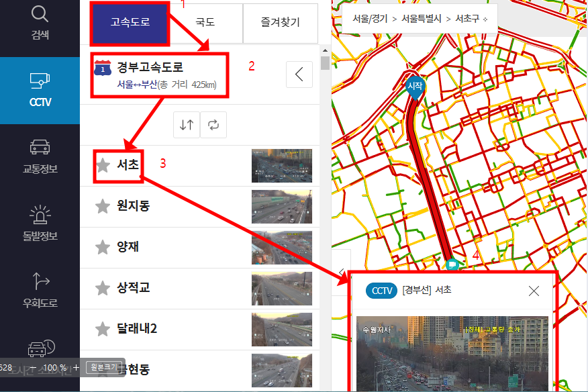This screenshot has width=588, height=392.
Task: Mark 양재 as a favorite
Action: [x=104, y=248]
